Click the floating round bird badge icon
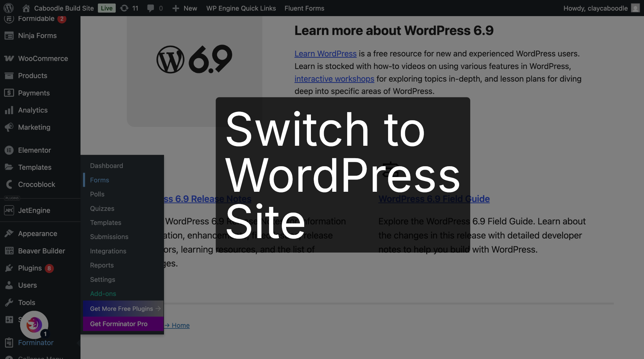This screenshot has width=644, height=359. tap(34, 325)
